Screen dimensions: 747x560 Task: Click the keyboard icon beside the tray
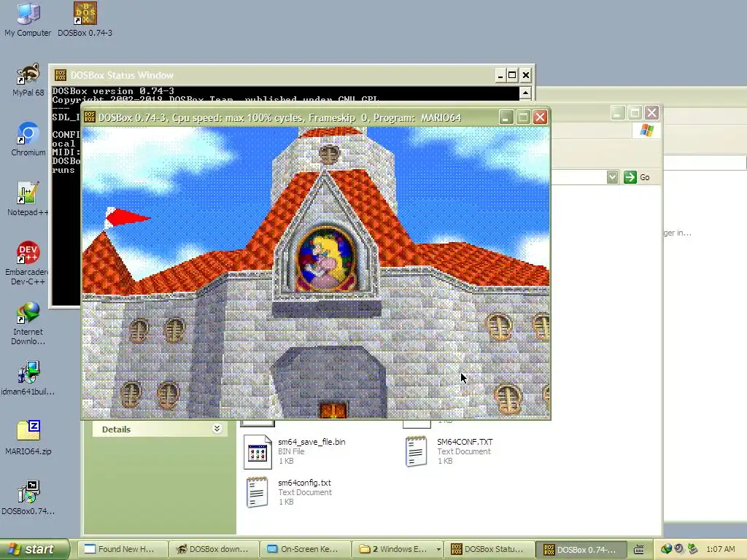click(639, 550)
